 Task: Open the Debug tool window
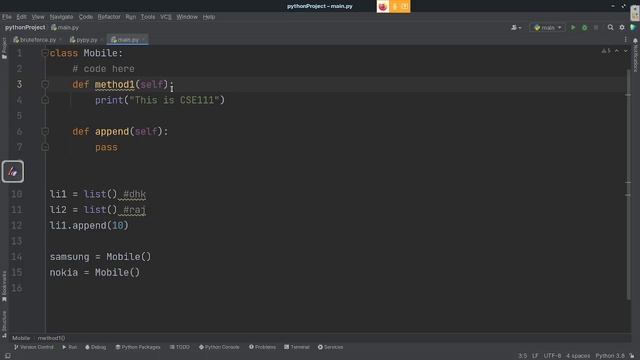point(96,347)
